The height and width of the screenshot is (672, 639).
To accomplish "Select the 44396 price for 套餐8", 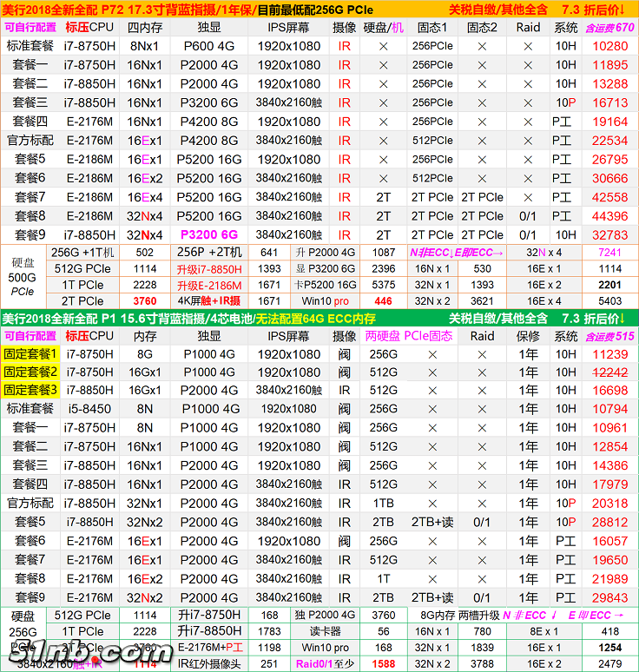I will (x=609, y=216).
